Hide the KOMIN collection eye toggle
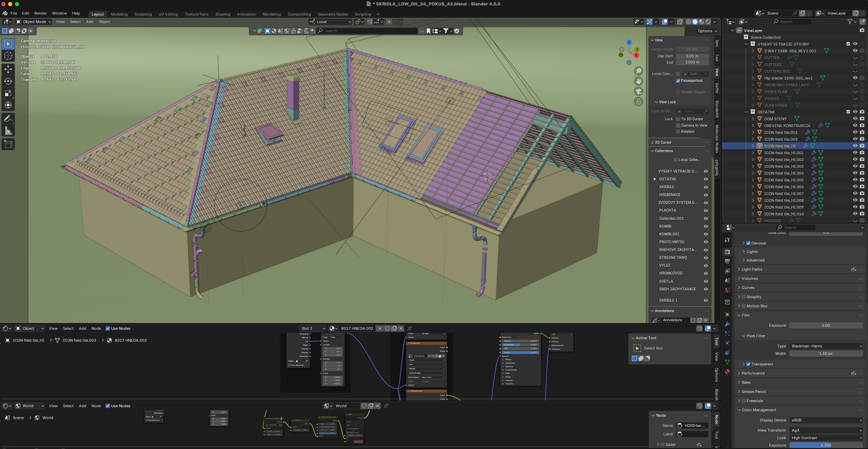Viewport: 868px width, 449px height. click(x=706, y=227)
